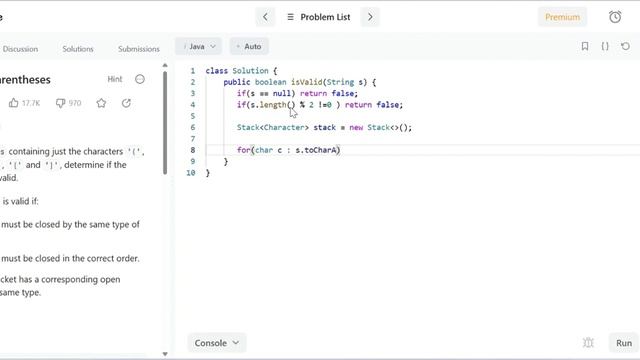Click the format code braces icon
Screen dimensions: 640x360
point(605,46)
